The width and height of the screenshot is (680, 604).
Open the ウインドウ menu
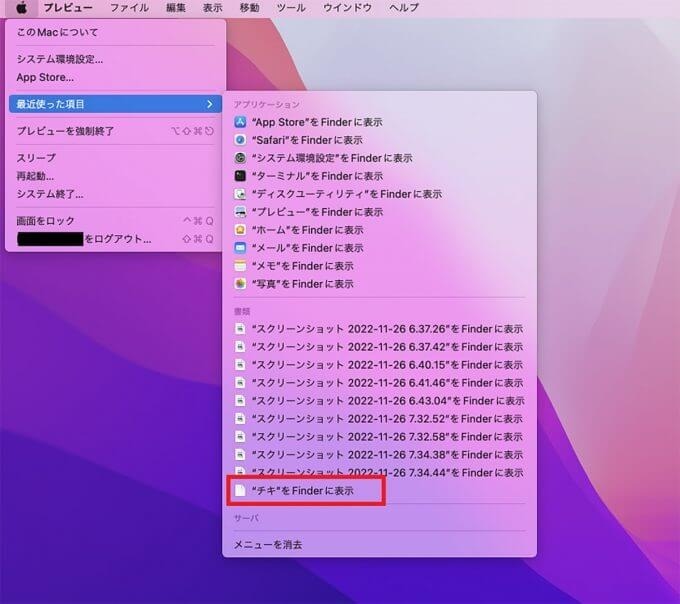point(347,8)
